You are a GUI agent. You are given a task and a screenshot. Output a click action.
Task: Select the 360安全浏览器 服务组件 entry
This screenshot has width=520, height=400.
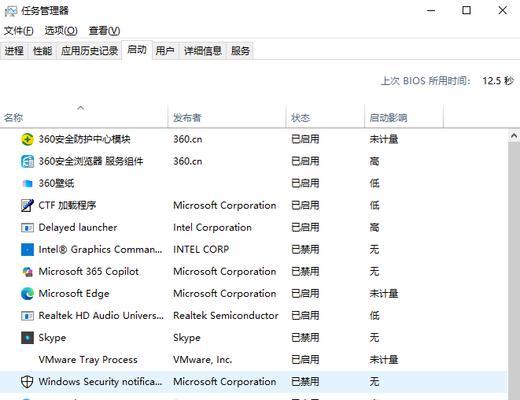(91, 161)
